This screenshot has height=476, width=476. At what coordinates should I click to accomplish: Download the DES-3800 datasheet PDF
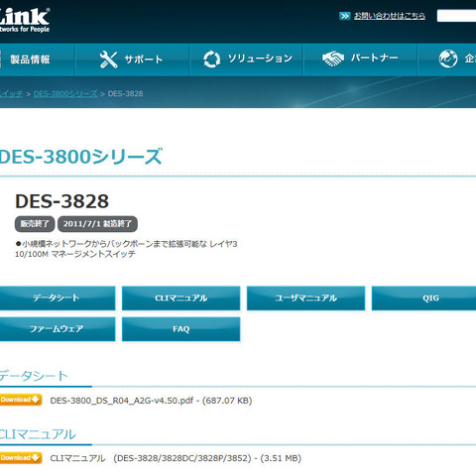(21, 400)
